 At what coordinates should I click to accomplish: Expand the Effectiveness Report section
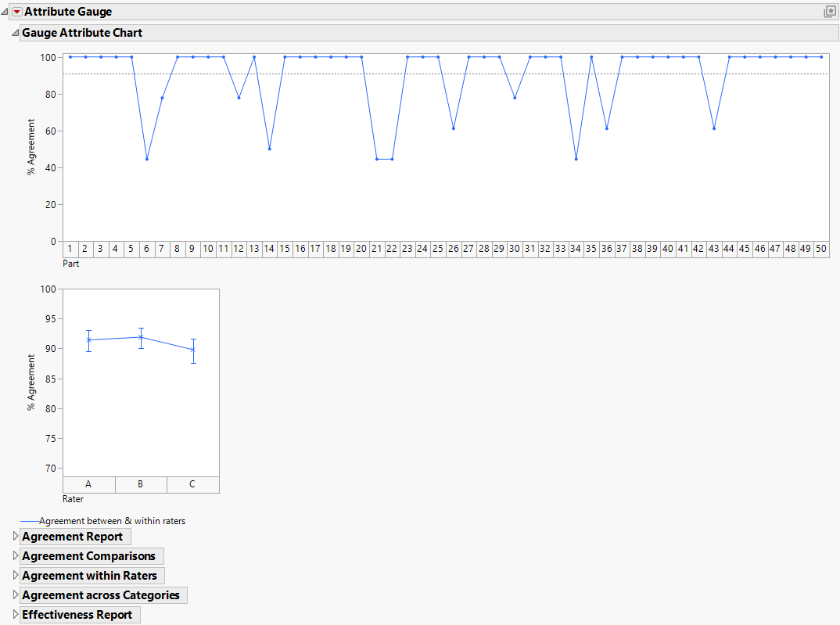(x=15, y=614)
